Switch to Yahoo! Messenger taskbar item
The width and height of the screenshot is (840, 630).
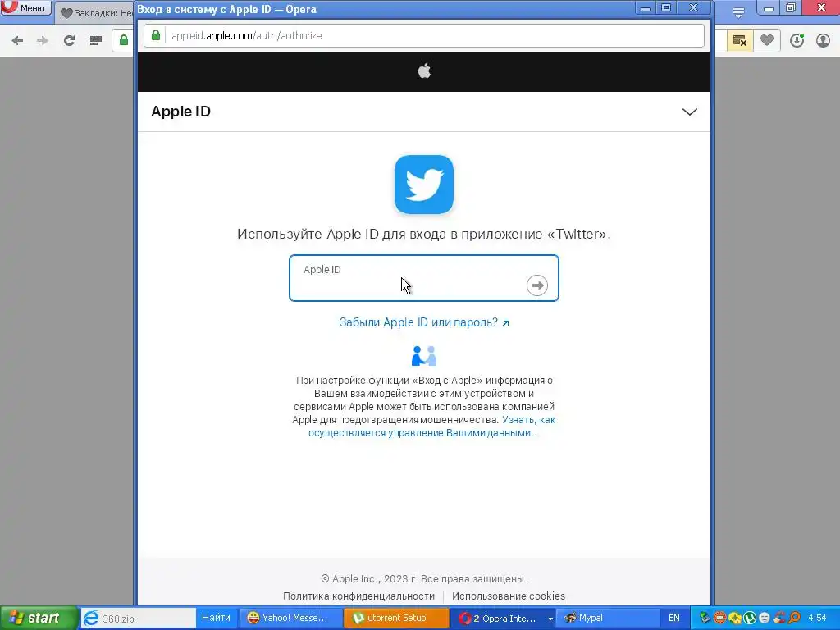[x=290, y=619]
